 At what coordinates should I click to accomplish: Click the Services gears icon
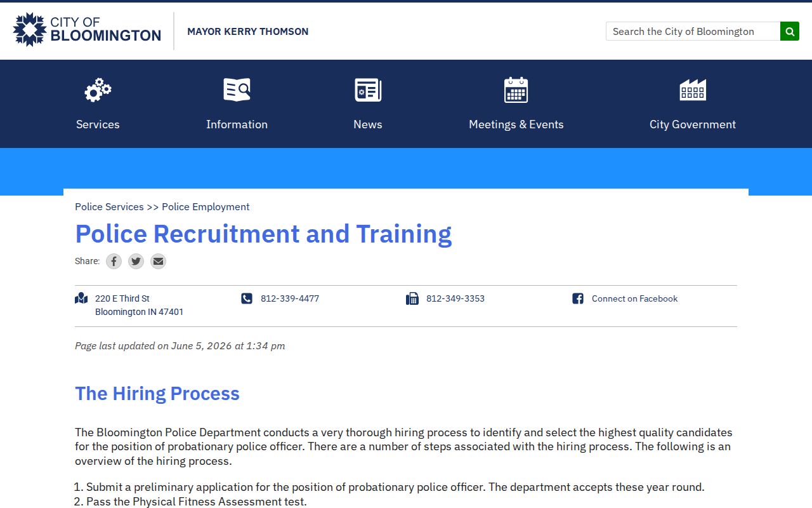point(98,90)
